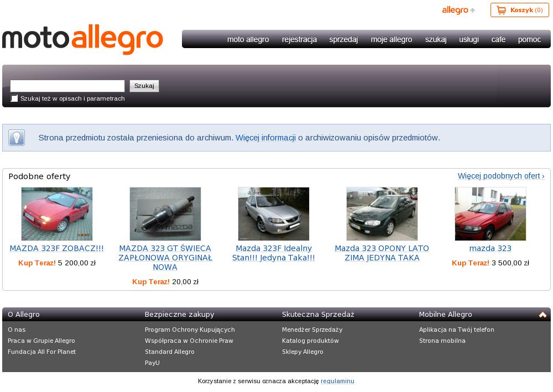Image resolution: width=553 pixels, height=392 pixels.
Task: Open the Koszyk (0) cart button
Action: (x=519, y=10)
